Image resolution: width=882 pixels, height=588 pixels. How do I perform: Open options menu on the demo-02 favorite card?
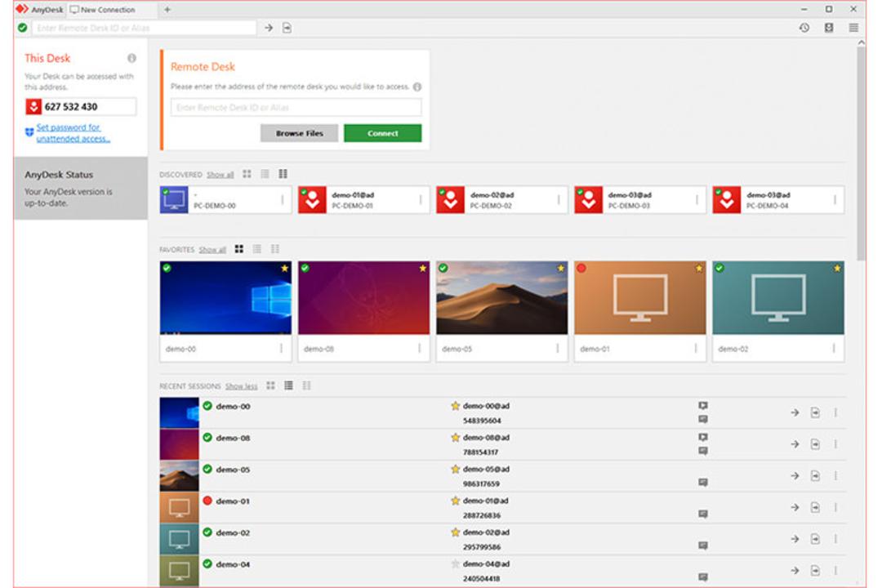pos(834,349)
